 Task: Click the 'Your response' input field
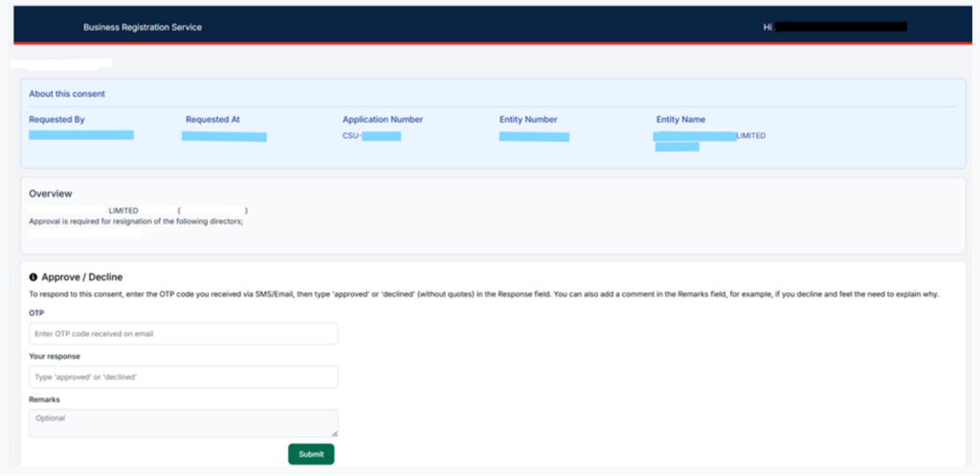[183, 377]
